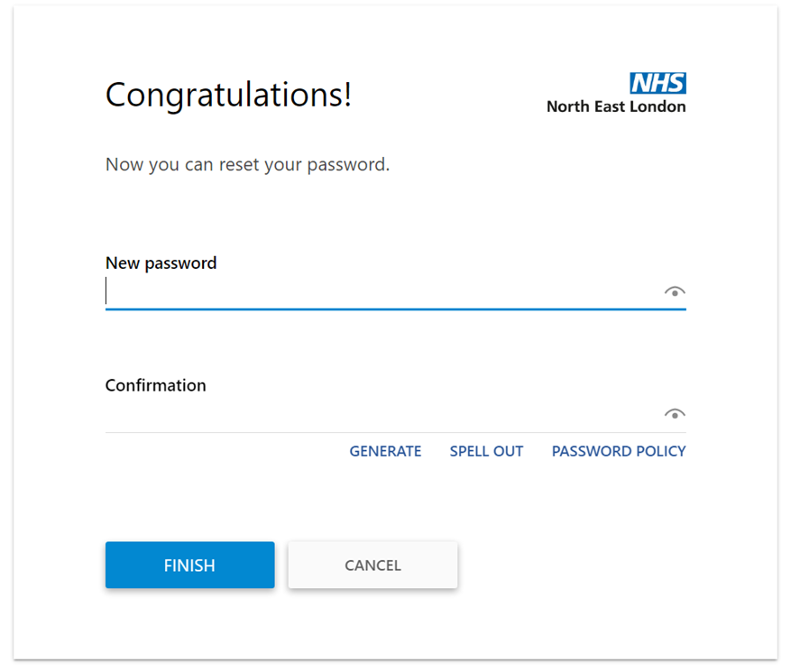Select SPELL OUT for the generated password

pos(486,451)
